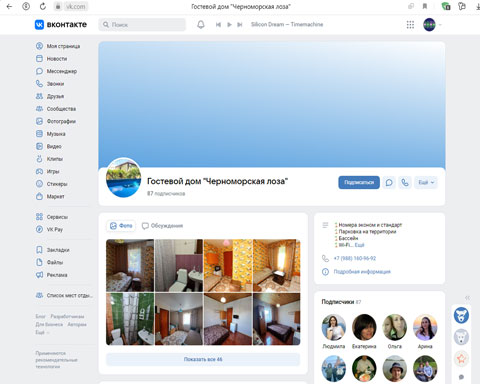480x384 pixels.
Task: Message the community via chat icon
Action: point(389,183)
